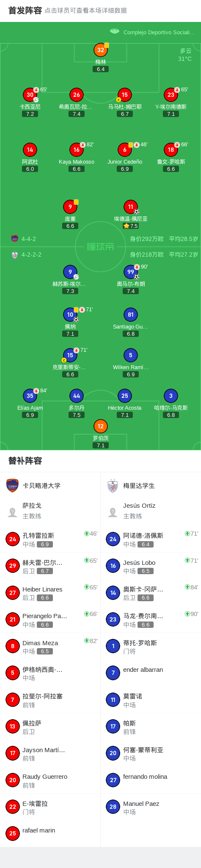This screenshot has width=201, height=868.
Task: Select substitute Dimas Meza number 8
Action: (50, 646)
